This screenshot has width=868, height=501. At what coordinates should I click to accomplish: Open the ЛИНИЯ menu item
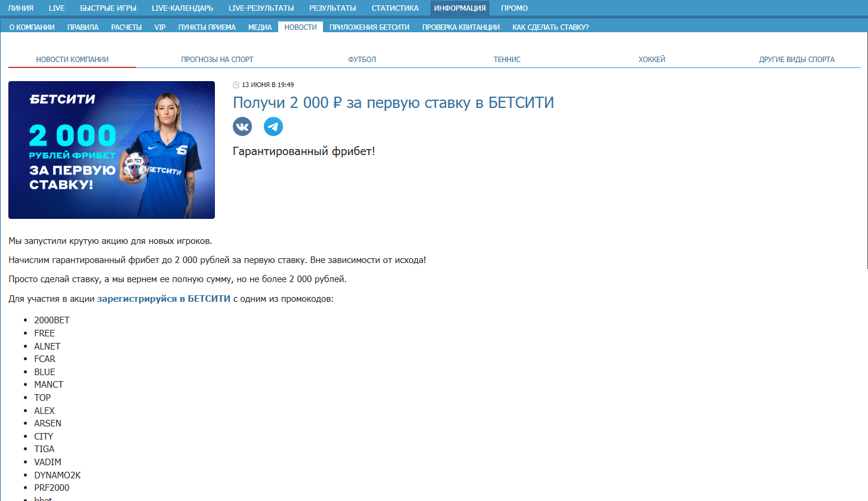[x=20, y=8]
